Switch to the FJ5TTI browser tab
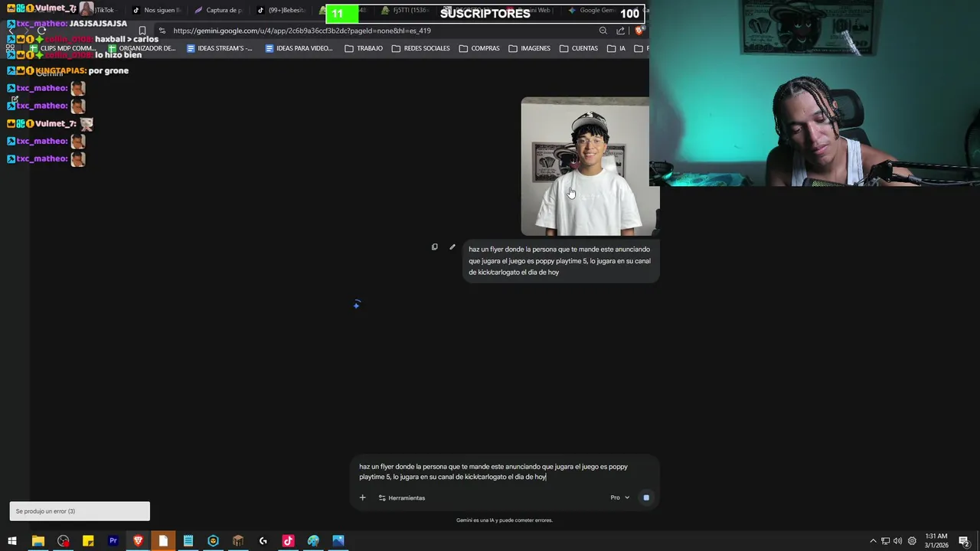The width and height of the screenshot is (980, 551). 406,11
